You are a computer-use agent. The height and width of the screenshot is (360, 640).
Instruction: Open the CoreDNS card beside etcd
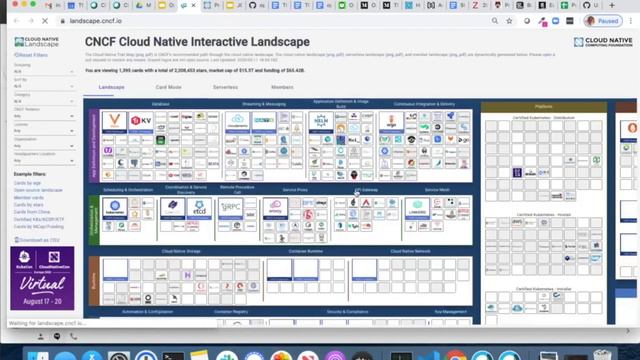click(x=173, y=209)
